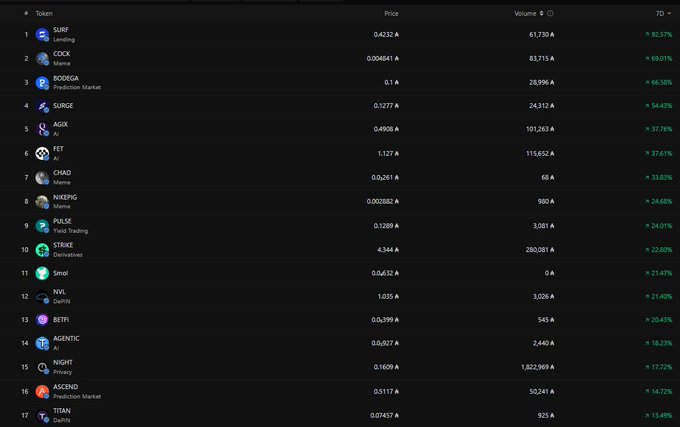This screenshot has height=427, width=680.
Task: Click the ASCEND volume 50,241
Action: (542, 391)
